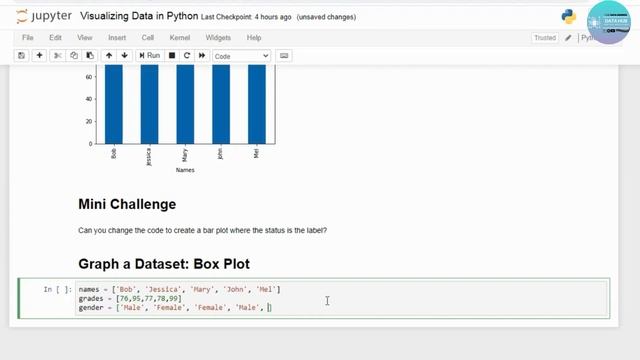
Task: Open the View menu
Action: coord(84,38)
